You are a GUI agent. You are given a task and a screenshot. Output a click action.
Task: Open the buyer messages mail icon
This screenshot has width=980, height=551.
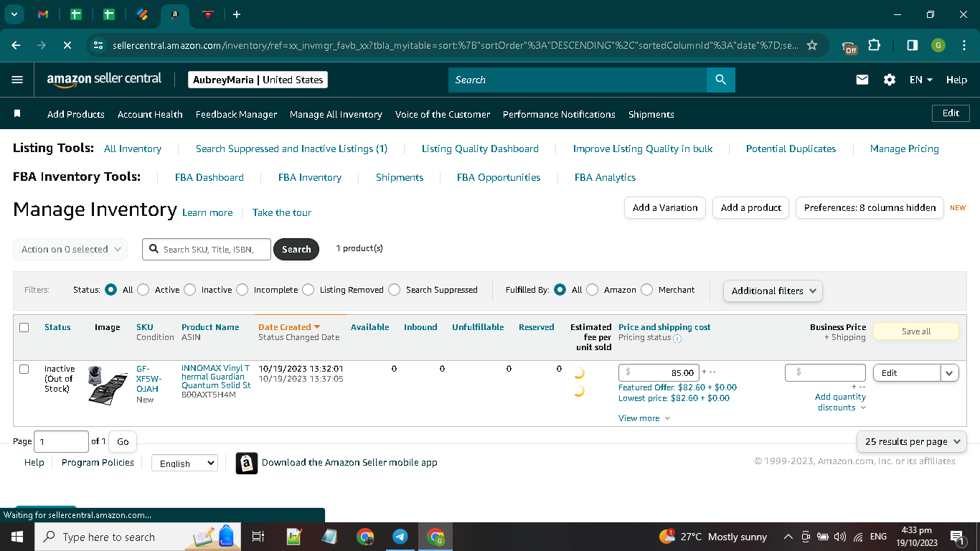click(862, 80)
